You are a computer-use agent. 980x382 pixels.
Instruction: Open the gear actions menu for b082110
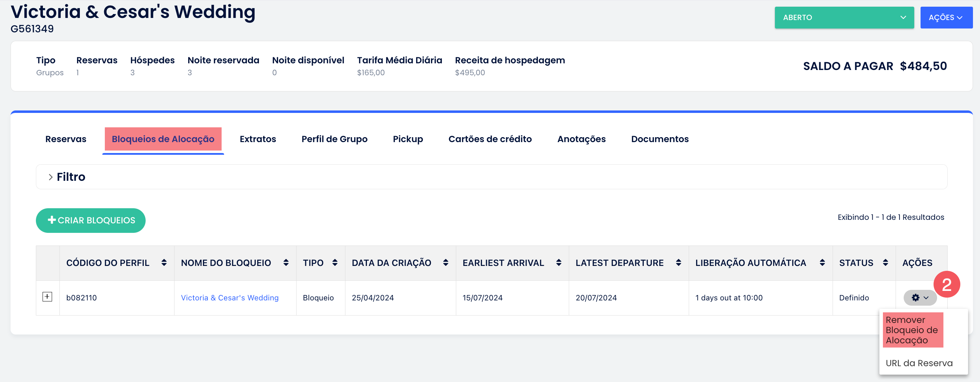coord(919,298)
